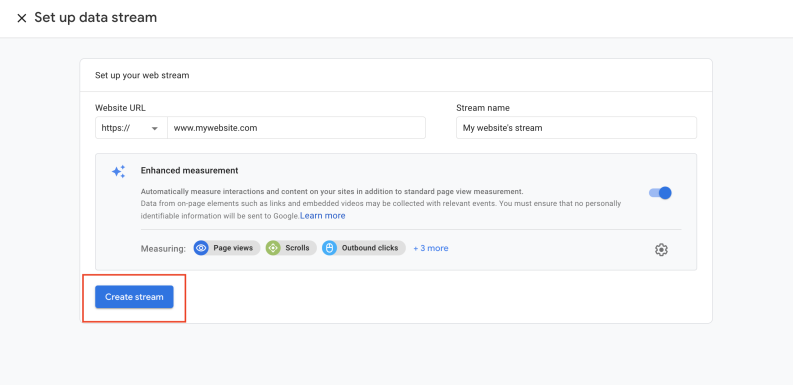Click the Stream name input field
The image size is (793, 385).
(x=576, y=128)
